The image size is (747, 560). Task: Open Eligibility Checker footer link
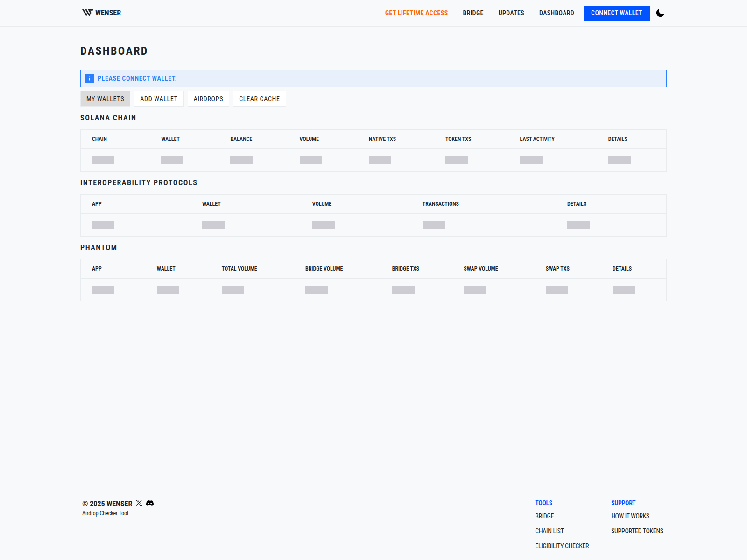562,546
